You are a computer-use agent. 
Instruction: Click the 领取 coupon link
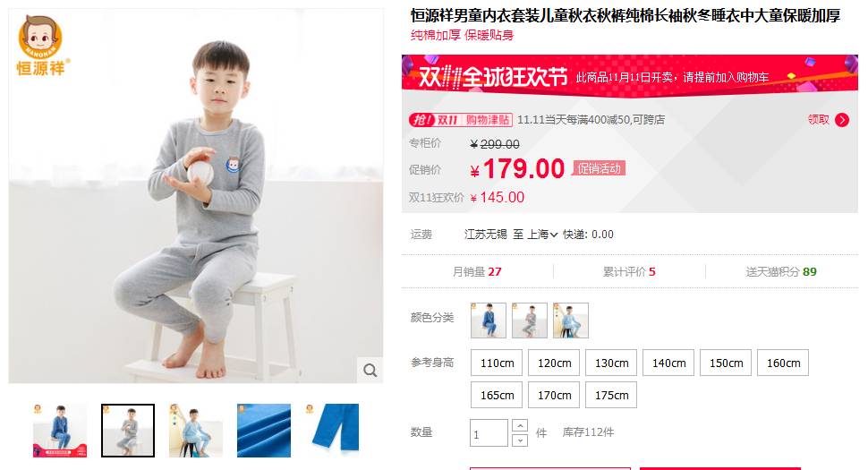818,120
